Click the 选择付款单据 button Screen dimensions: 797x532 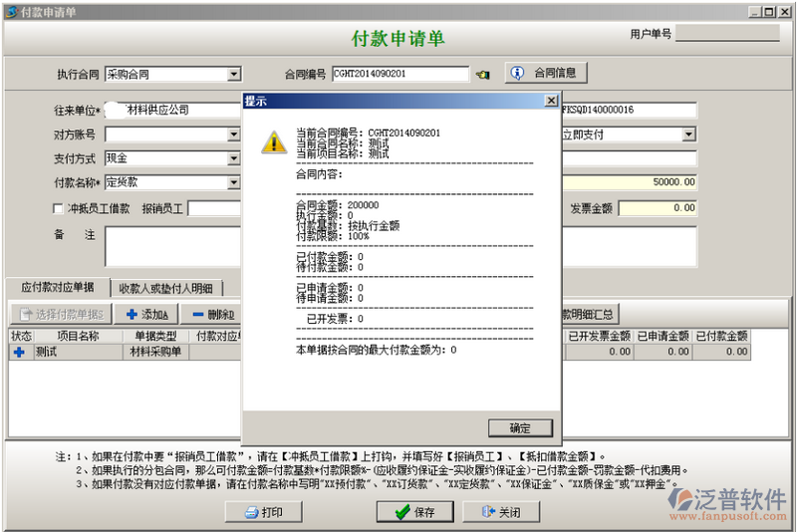pyautogui.click(x=61, y=314)
